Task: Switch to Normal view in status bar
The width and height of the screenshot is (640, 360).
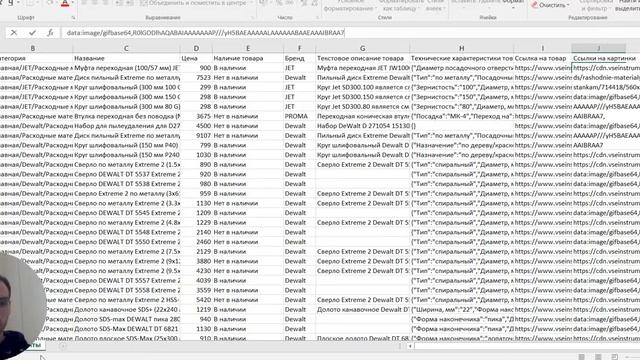Action: coord(582,357)
